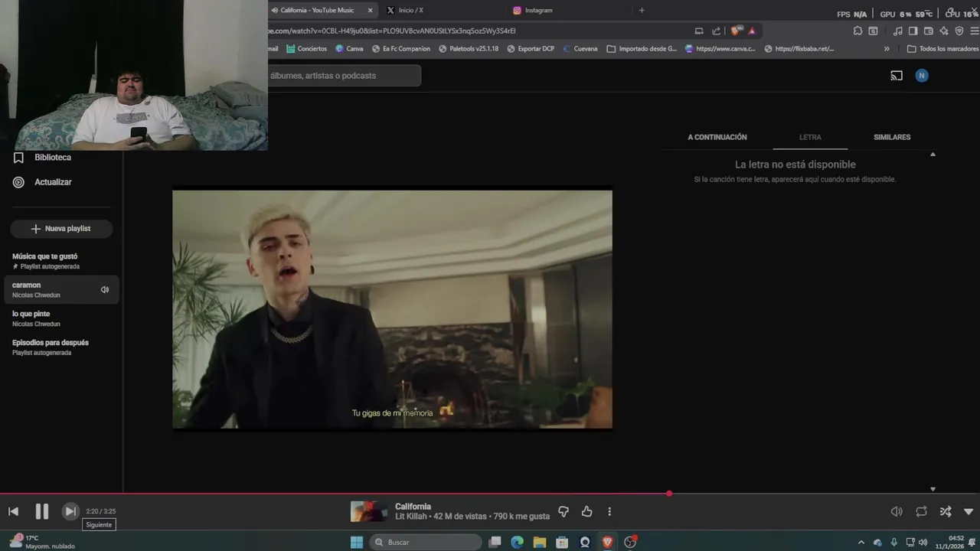Open File Explorer from taskbar
The image size is (980, 551).
coord(540,542)
